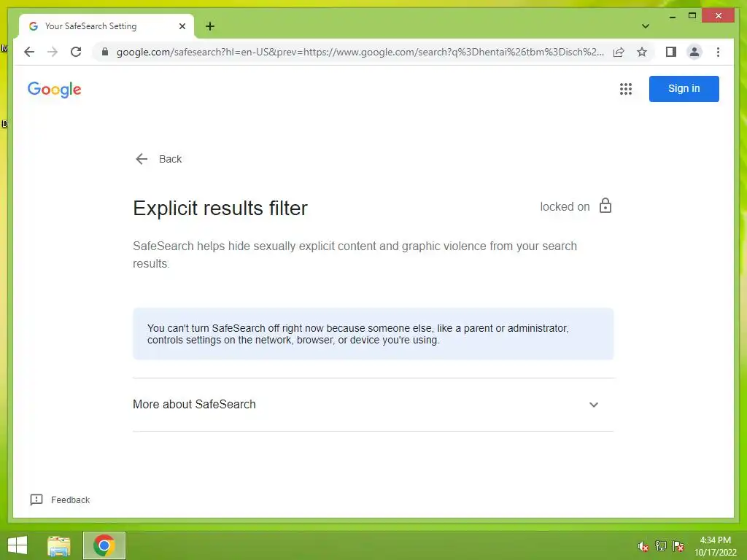Screen dimensions: 747x560
Task: Open the Windows Start menu
Action: (18, 545)
